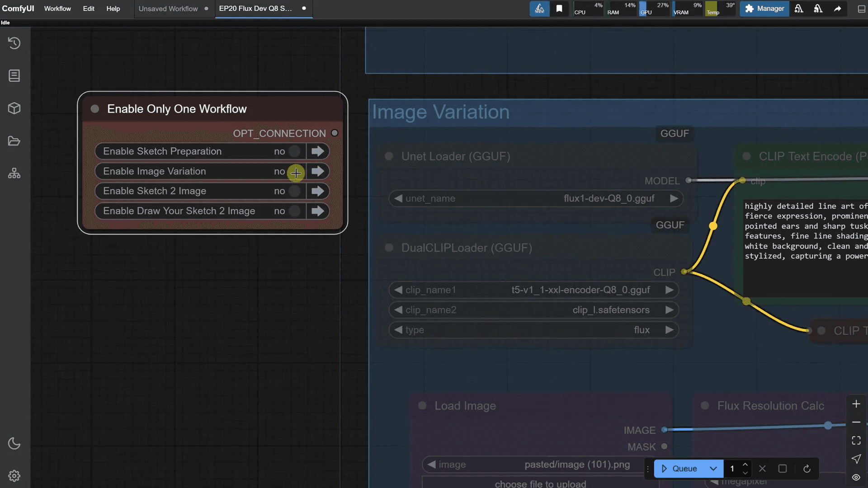
Task: Click the first cleanup broom icon after Manager
Action: pos(799,9)
